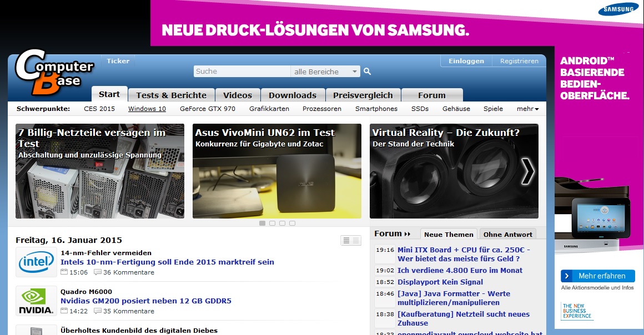This screenshot has height=335, width=644.
Task: Click inside the Suche search field
Action: pyautogui.click(x=242, y=72)
